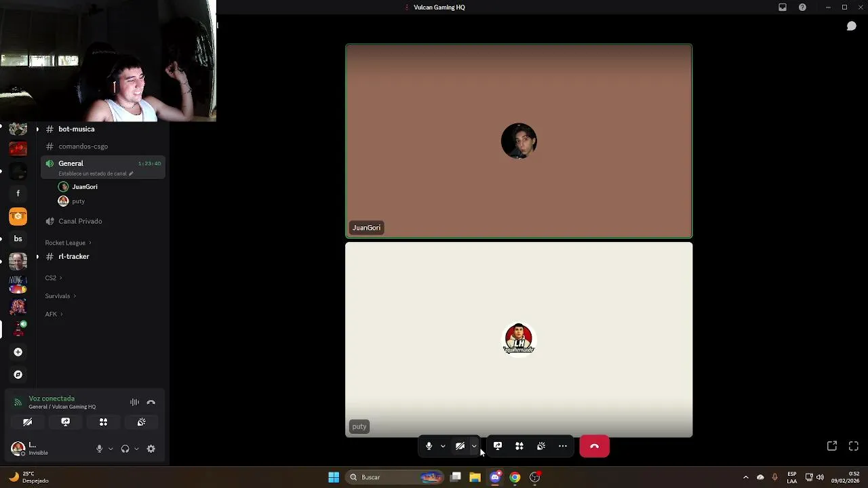
Task: Open Task View on the taskbar
Action: [x=456, y=477]
